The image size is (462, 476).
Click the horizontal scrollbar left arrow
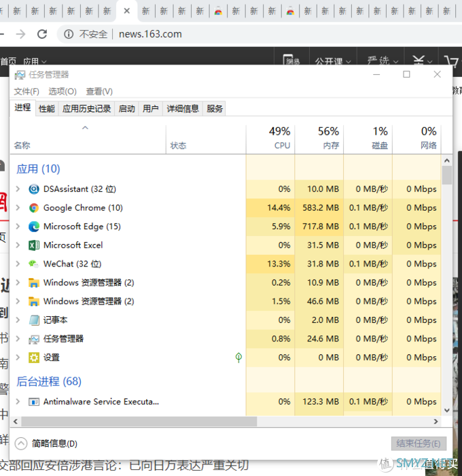pos(16,422)
